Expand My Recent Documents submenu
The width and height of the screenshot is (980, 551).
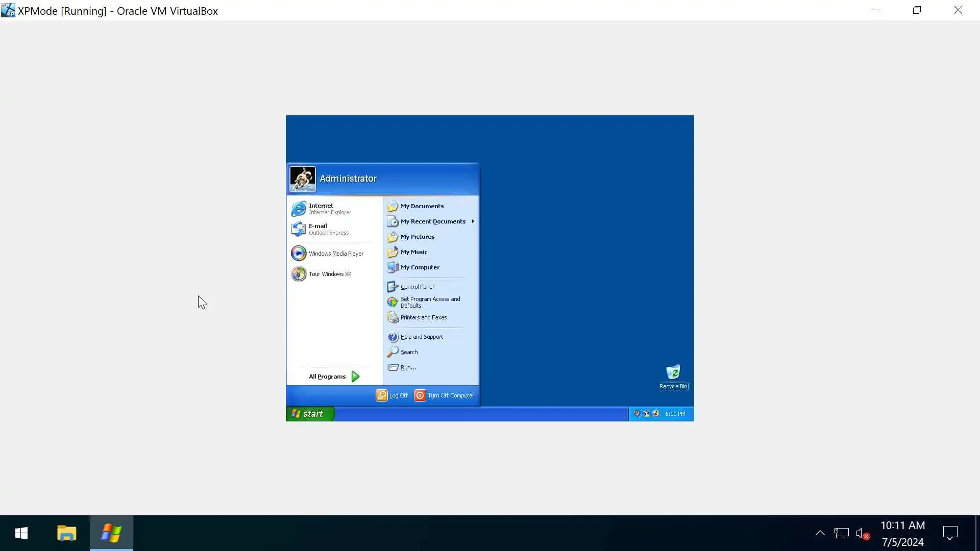tap(432, 221)
